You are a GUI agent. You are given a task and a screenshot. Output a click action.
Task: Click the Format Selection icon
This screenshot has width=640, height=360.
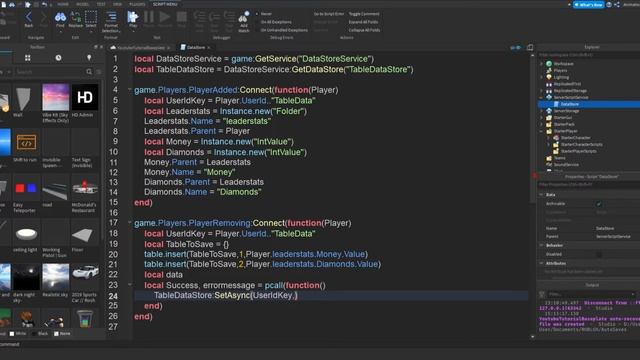[x=111, y=17]
